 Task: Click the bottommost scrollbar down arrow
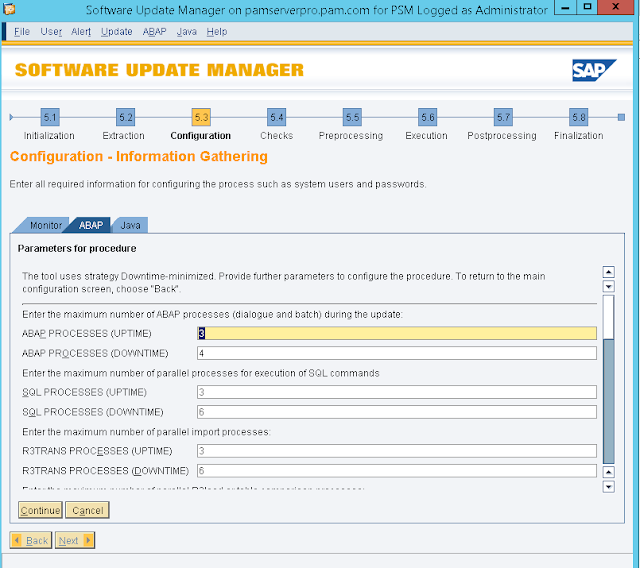pos(609,486)
